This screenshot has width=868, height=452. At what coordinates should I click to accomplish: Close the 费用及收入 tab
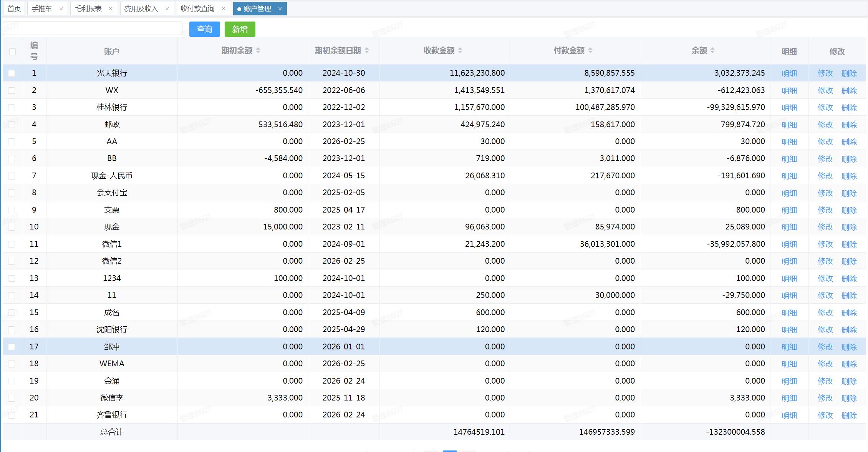tap(167, 8)
